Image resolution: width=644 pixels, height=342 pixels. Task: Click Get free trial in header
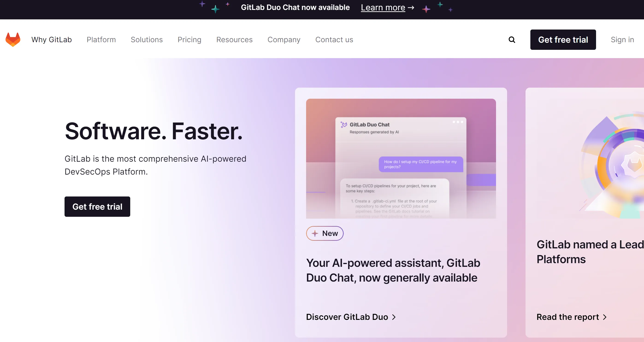(563, 40)
